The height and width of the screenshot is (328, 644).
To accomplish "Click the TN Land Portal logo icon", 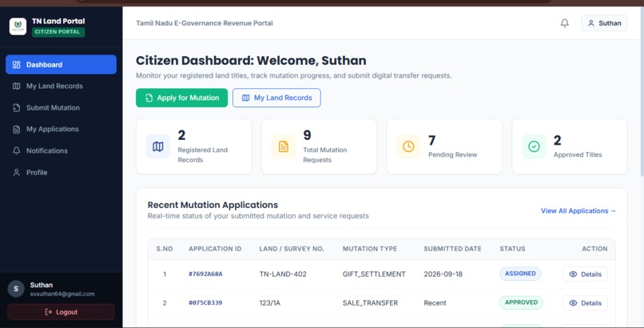I will (18, 26).
